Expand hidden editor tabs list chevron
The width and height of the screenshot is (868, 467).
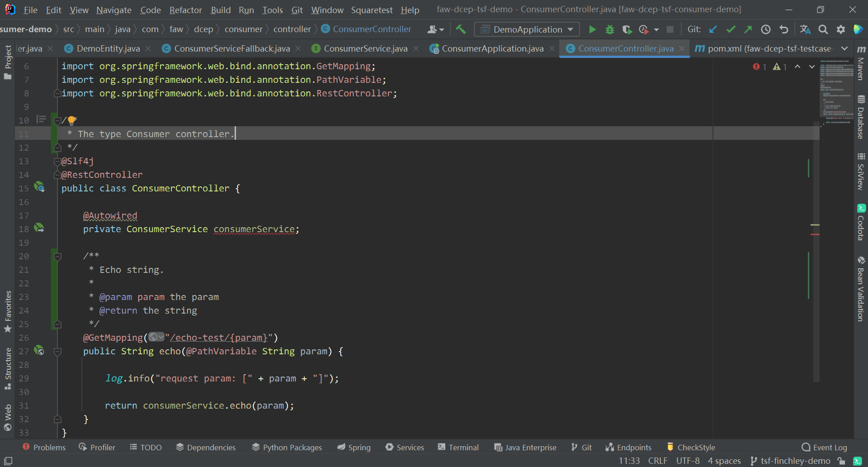pos(844,48)
